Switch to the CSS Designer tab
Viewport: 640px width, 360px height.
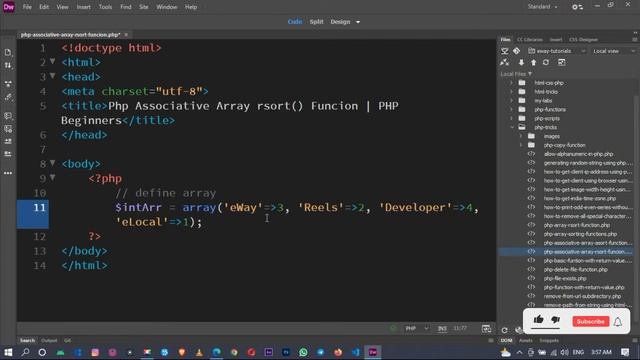point(583,40)
